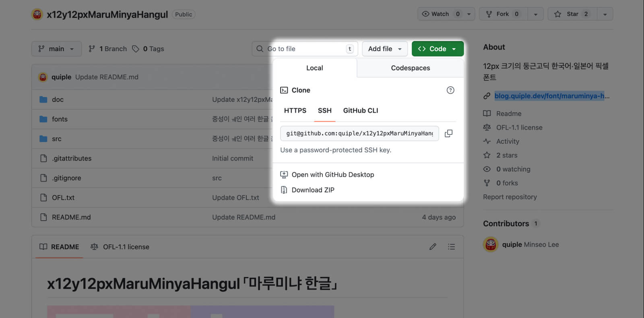Select the GitHub CLI clone tab

coord(361,111)
